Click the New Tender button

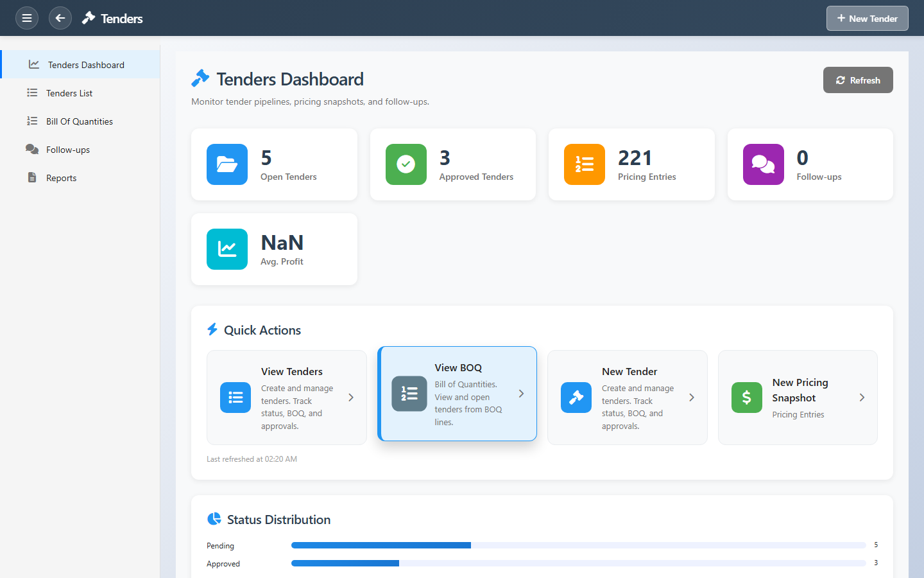pyautogui.click(x=867, y=19)
